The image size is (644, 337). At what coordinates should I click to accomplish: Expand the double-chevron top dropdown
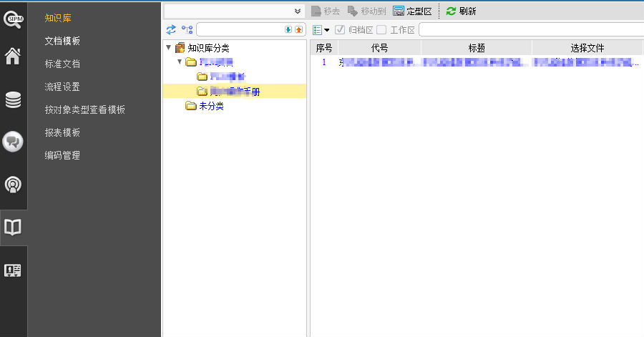tap(298, 11)
